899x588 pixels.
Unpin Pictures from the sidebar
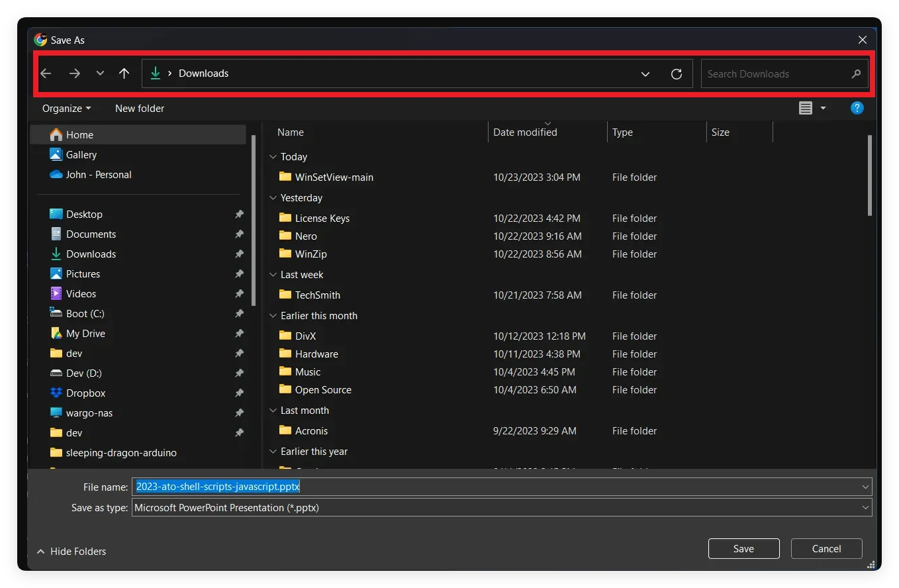[x=239, y=273]
